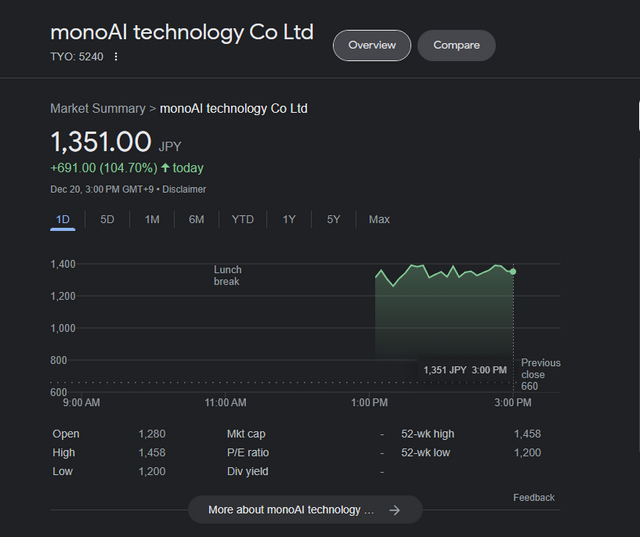Click the green shaded price chart area
This screenshot has height=537, width=640.
tap(444, 318)
